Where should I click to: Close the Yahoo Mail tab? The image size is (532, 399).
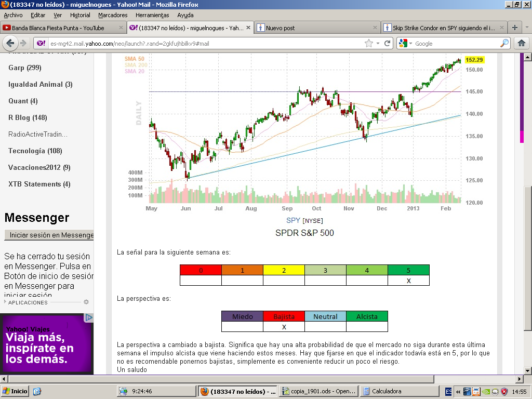pyautogui.click(x=248, y=28)
